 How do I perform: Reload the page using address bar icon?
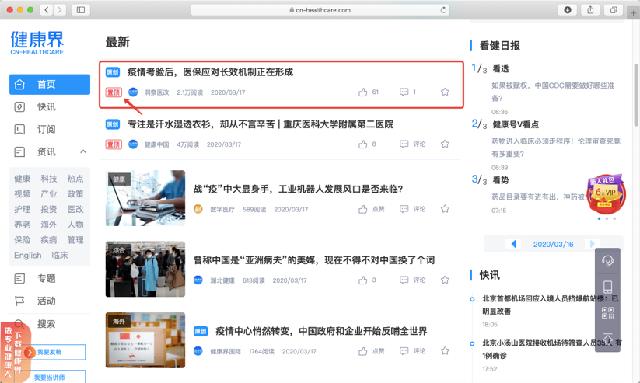click(x=443, y=10)
